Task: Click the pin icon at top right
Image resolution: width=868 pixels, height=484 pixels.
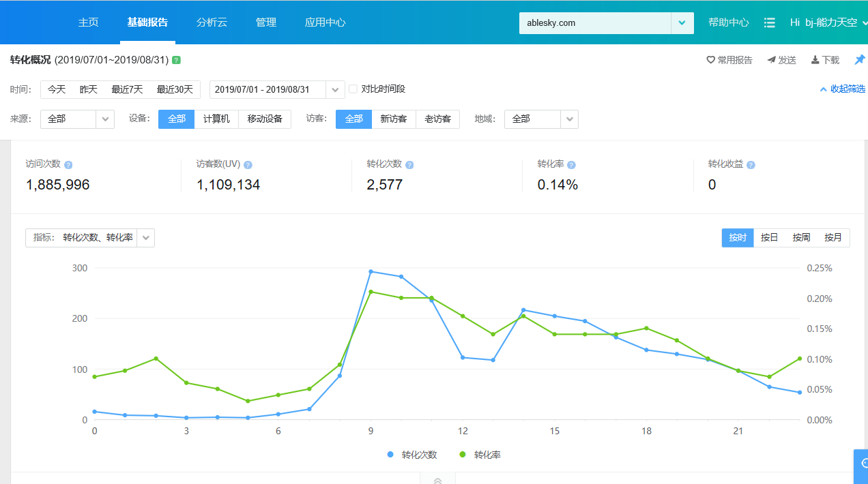Action: tap(859, 60)
